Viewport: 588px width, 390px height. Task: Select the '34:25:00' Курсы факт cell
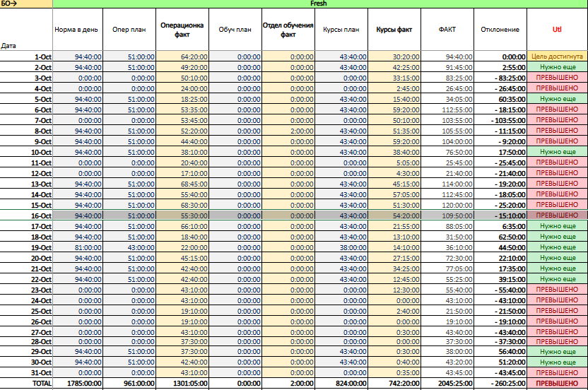click(394, 268)
